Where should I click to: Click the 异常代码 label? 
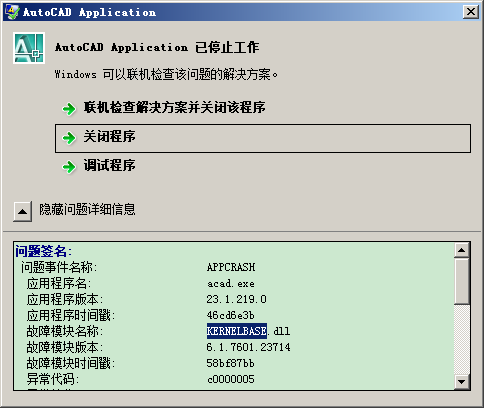tap(53, 379)
